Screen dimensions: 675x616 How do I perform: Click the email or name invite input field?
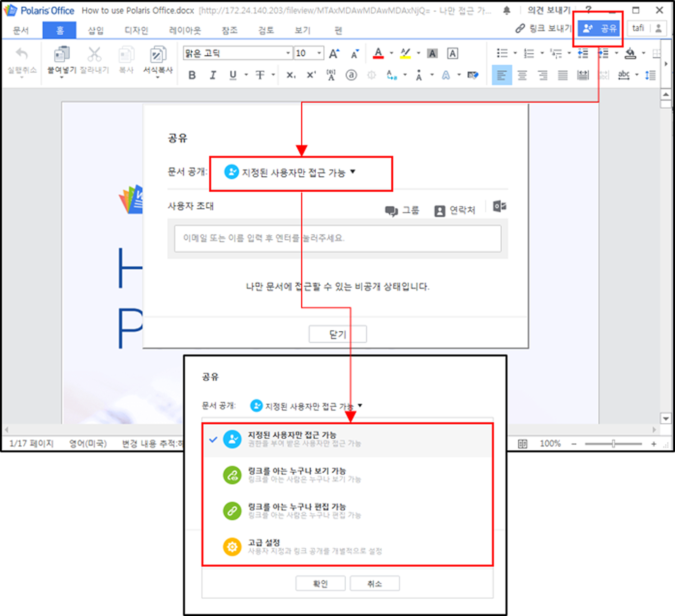(337, 238)
